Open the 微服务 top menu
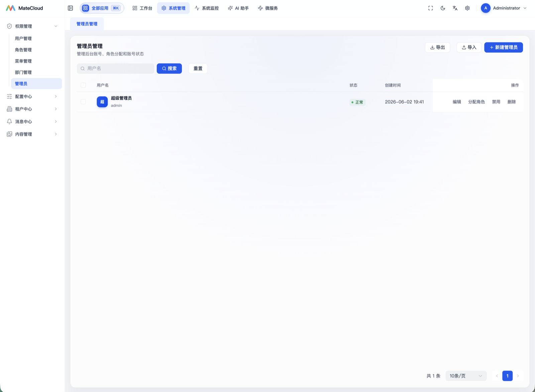 268,8
